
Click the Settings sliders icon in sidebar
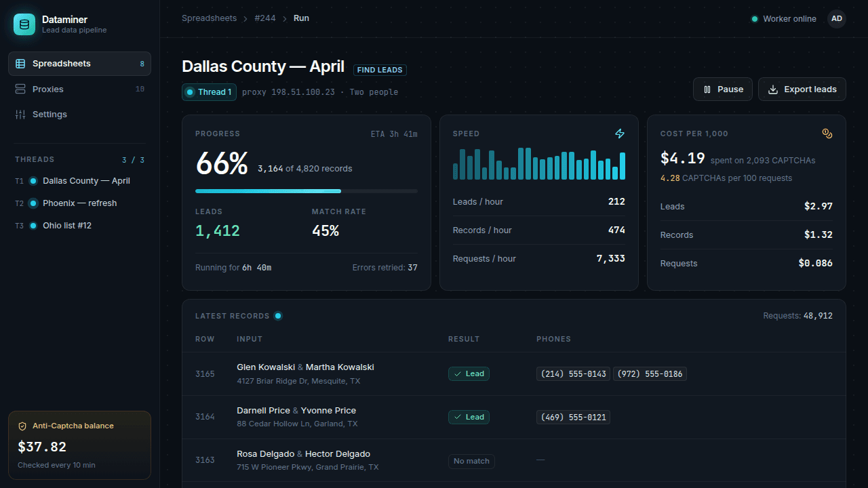20,115
